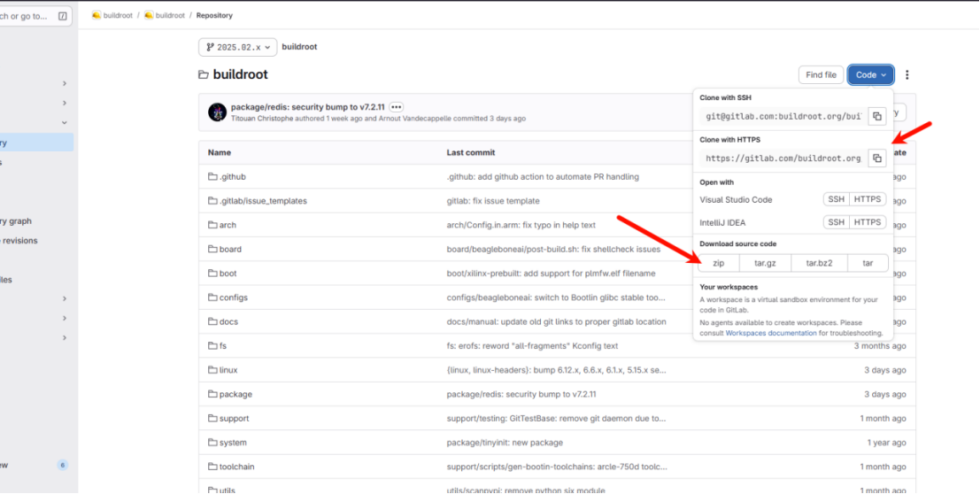
Task: Select the highlighted Repository sidebar item
Action: click(36, 143)
